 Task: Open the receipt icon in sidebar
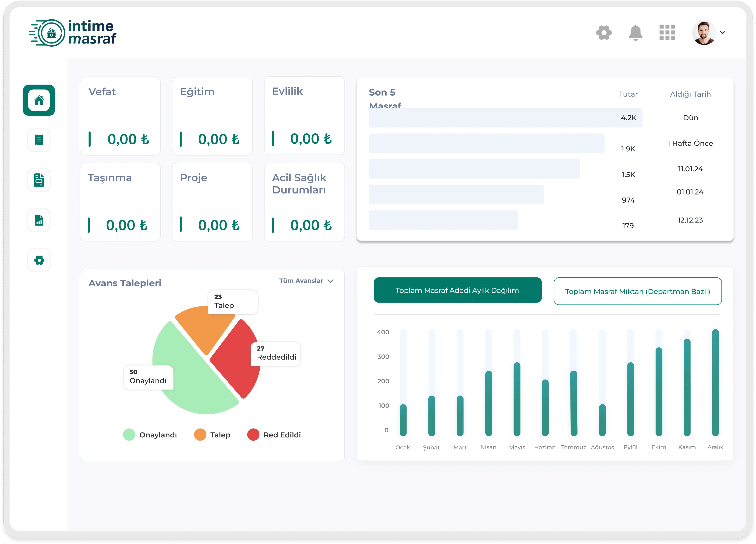click(x=39, y=140)
